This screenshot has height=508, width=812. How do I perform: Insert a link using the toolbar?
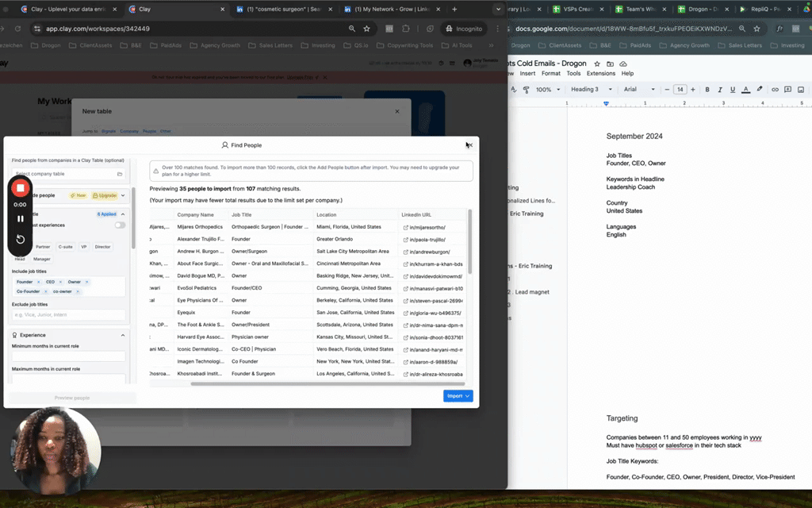coord(775,90)
